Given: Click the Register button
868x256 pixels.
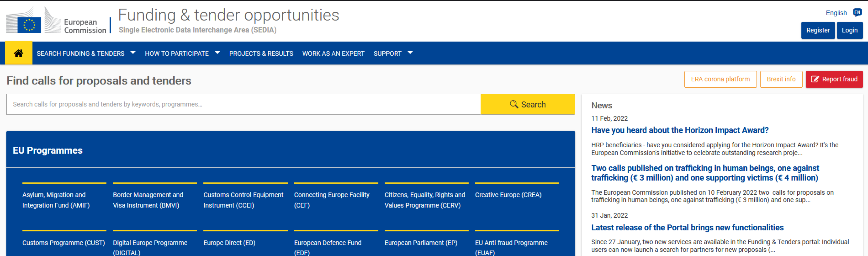Looking at the screenshot, I should click(817, 30).
